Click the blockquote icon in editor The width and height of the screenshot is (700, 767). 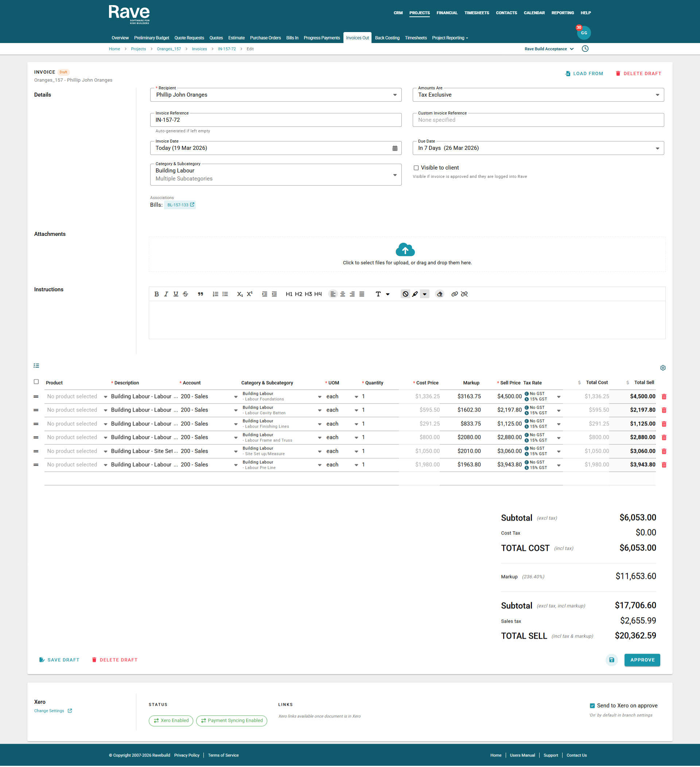point(201,294)
